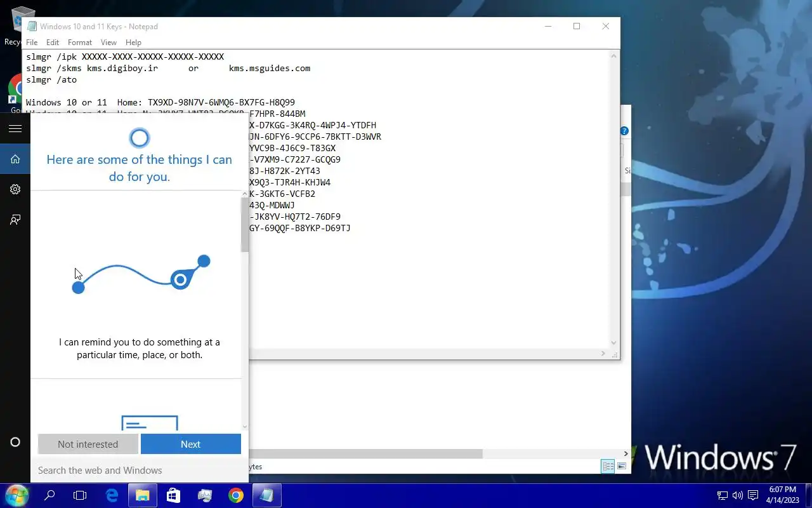This screenshot has height=508, width=812.
Task: Click the key text ending '4WPJ4-YTDFH'
Action: click(313, 125)
